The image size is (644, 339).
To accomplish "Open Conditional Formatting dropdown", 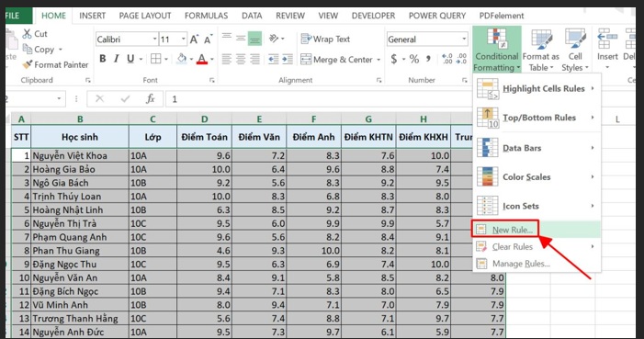I will [497, 50].
